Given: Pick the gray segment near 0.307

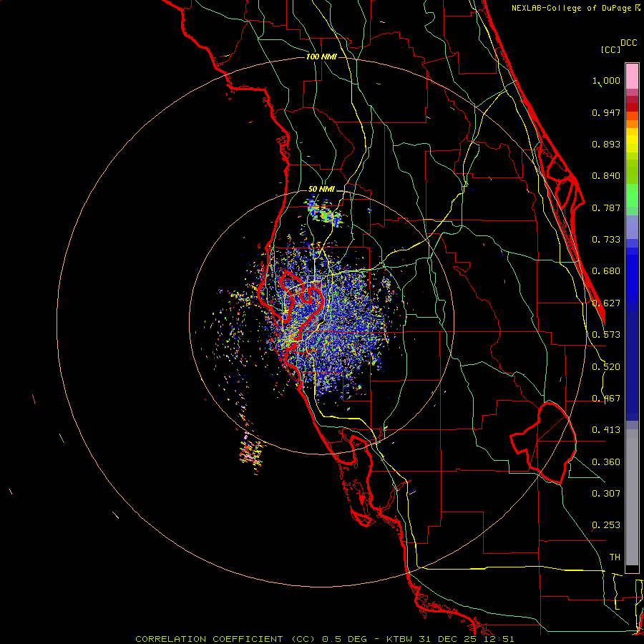Looking at the screenshot, I should [632, 497].
